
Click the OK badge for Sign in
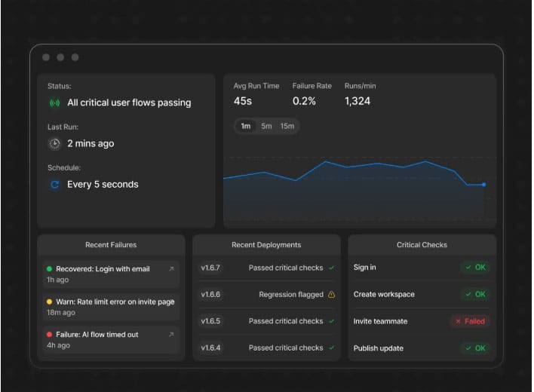tap(475, 268)
